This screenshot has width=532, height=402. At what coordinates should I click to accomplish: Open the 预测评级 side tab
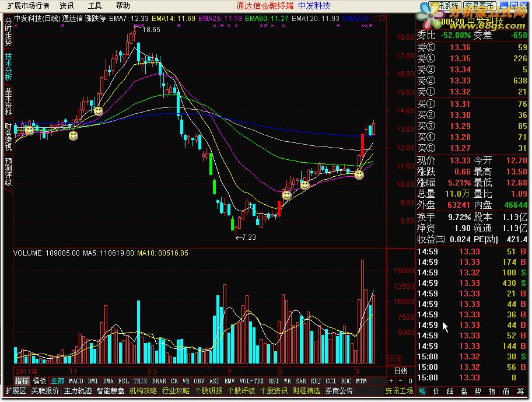coord(8,172)
